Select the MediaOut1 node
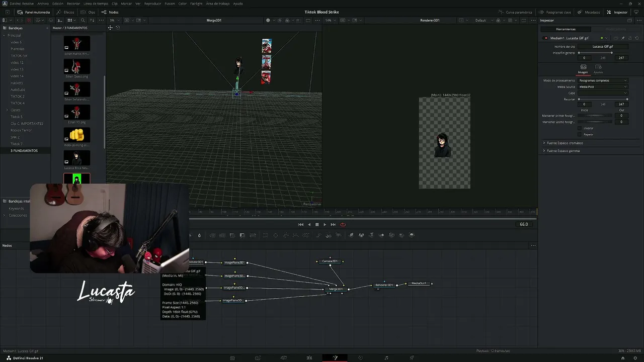The image size is (644, 362). (419, 284)
